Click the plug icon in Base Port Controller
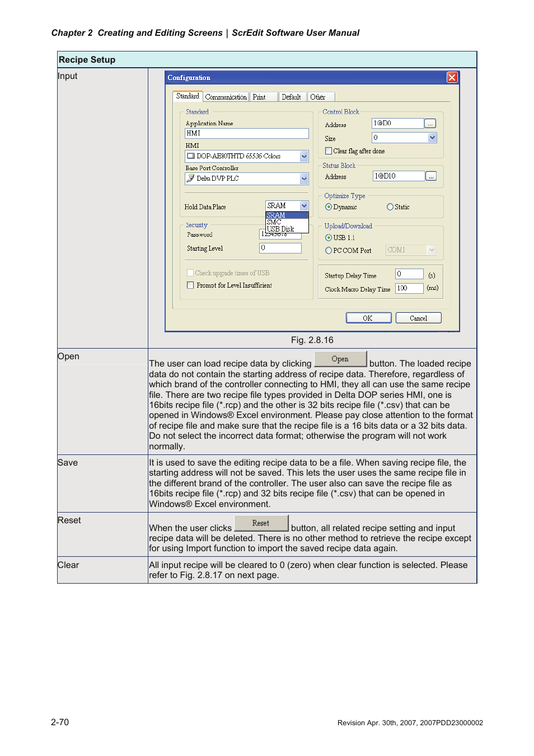Screen dimensions: 534x756 191,179
